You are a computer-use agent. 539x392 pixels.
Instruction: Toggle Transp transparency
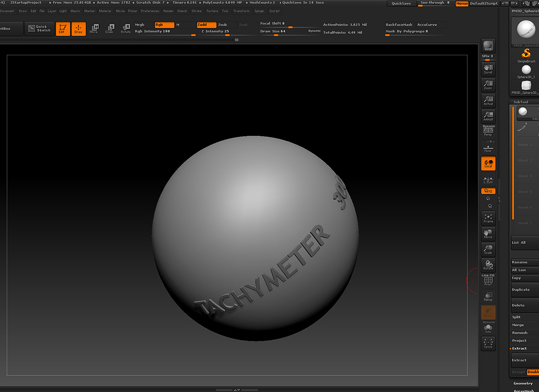click(x=488, y=297)
